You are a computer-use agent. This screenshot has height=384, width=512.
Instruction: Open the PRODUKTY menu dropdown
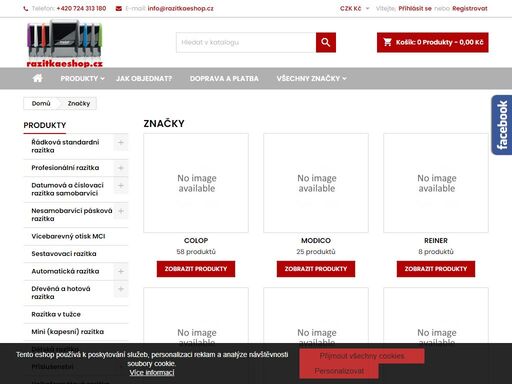tap(82, 79)
